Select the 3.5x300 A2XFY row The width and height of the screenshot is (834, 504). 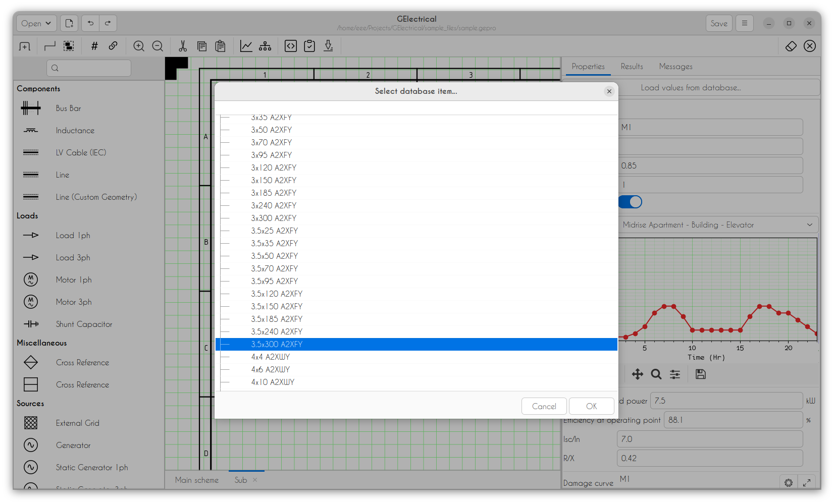[x=416, y=345]
